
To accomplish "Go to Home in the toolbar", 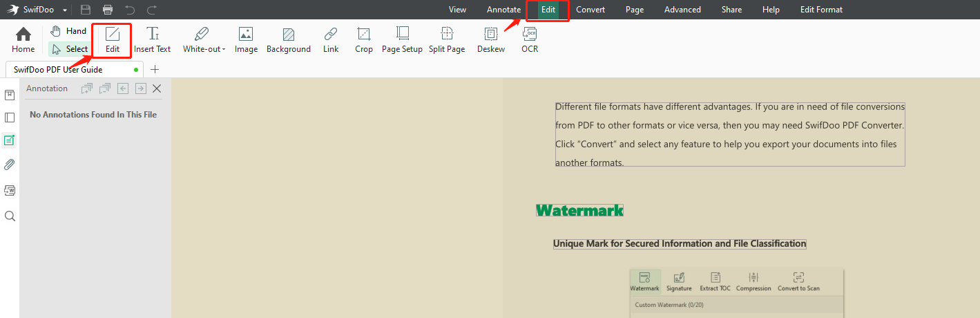I will tap(23, 40).
